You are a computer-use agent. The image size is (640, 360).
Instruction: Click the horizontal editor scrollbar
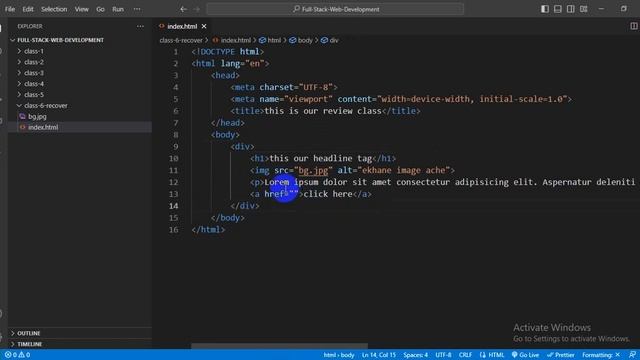280,346
